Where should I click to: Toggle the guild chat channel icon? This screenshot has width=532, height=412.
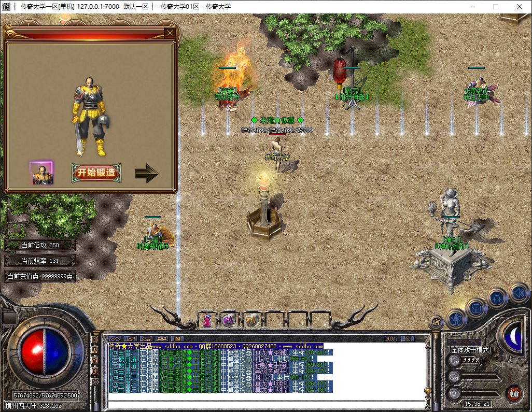(x=95, y=361)
